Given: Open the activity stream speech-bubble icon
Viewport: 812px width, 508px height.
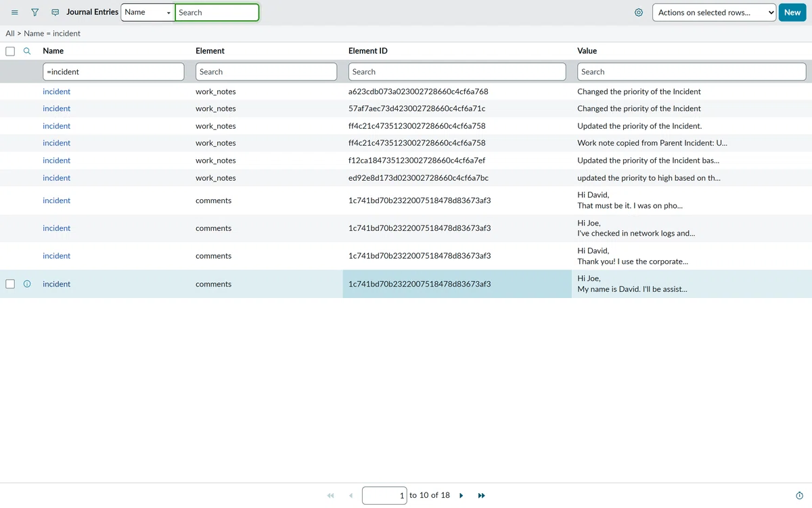Looking at the screenshot, I should (55, 12).
